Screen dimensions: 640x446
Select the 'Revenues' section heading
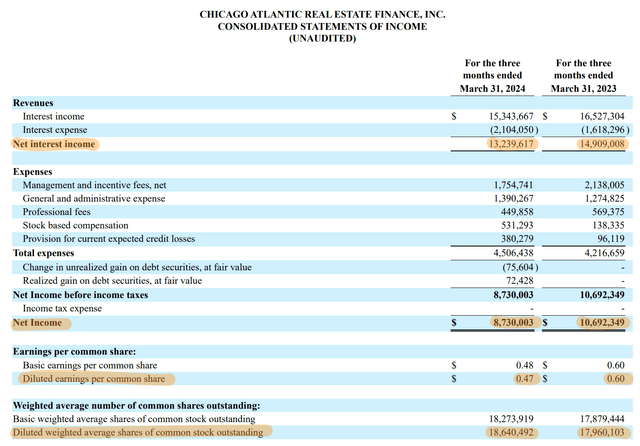click(x=33, y=103)
